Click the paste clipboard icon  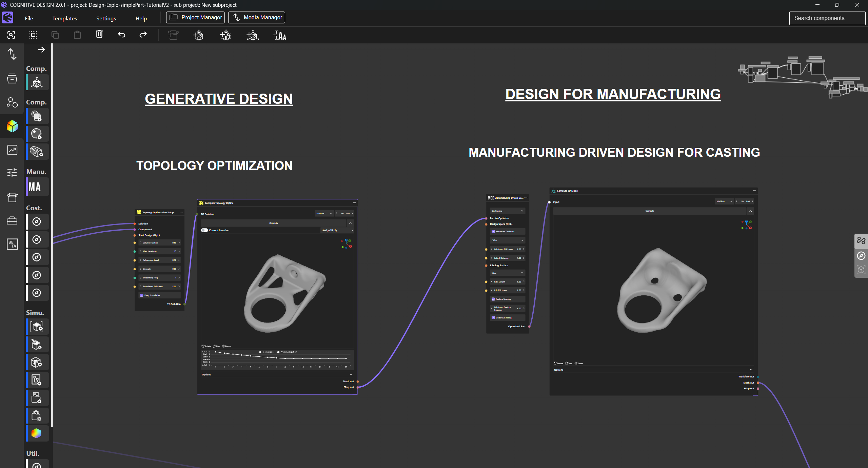(77, 35)
